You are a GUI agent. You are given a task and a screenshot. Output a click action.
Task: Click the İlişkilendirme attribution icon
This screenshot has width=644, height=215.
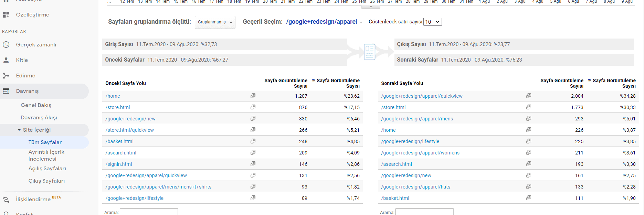[x=6, y=200]
